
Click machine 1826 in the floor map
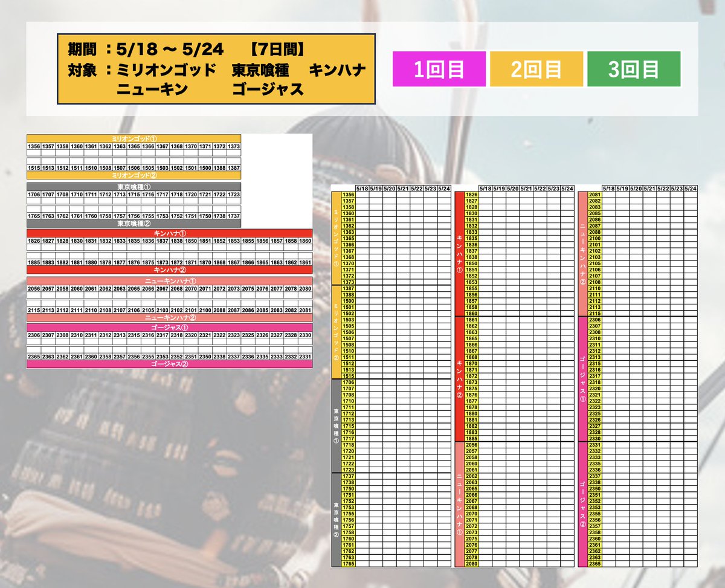coord(34,241)
